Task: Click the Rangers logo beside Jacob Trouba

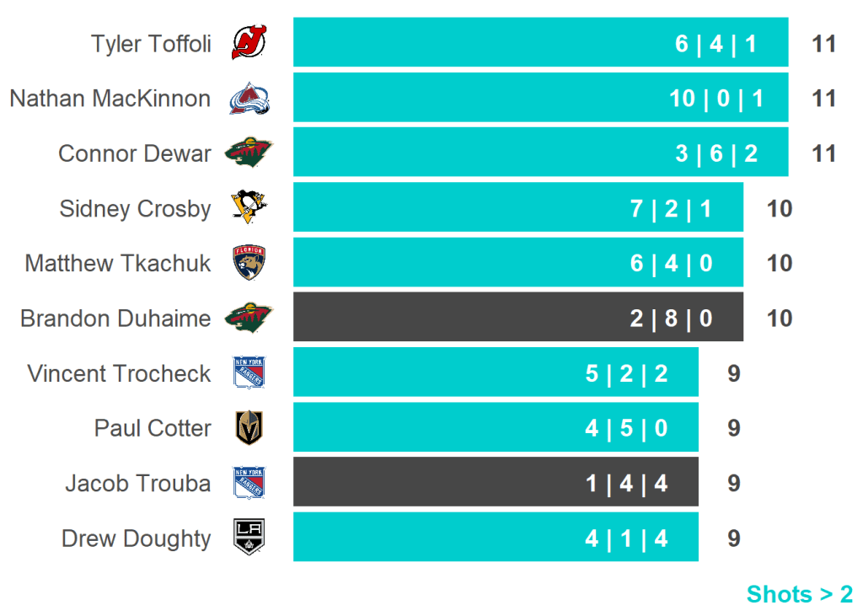Action: (x=249, y=483)
